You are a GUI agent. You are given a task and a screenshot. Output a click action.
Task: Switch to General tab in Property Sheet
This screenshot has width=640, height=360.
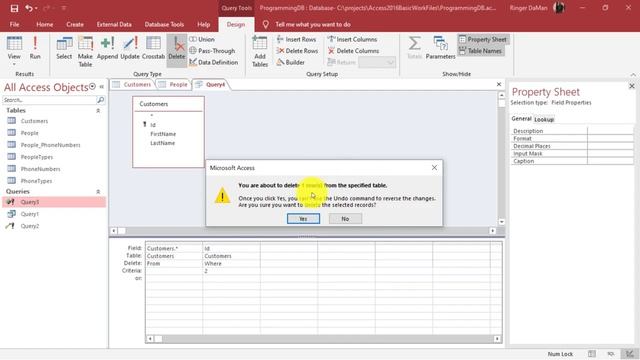(521, 118)
